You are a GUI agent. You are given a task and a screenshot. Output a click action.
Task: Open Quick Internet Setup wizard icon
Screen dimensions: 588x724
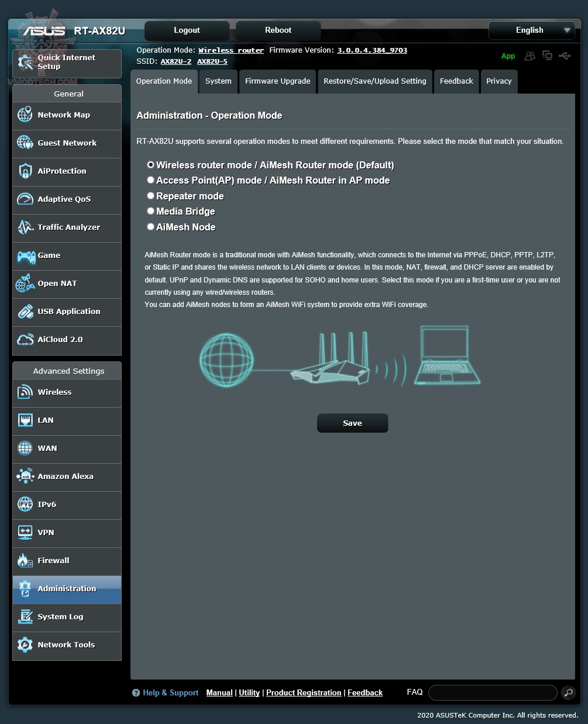coord(25,62)
